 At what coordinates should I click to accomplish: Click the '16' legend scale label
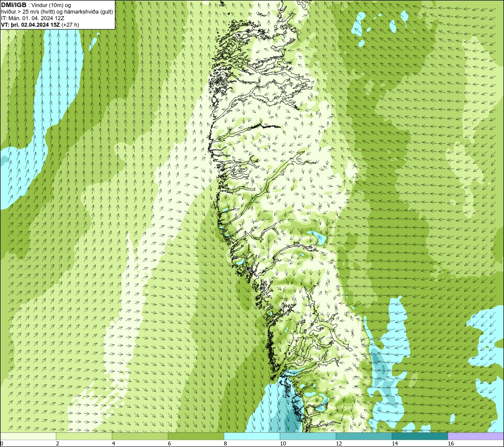(x=451, y=444)
